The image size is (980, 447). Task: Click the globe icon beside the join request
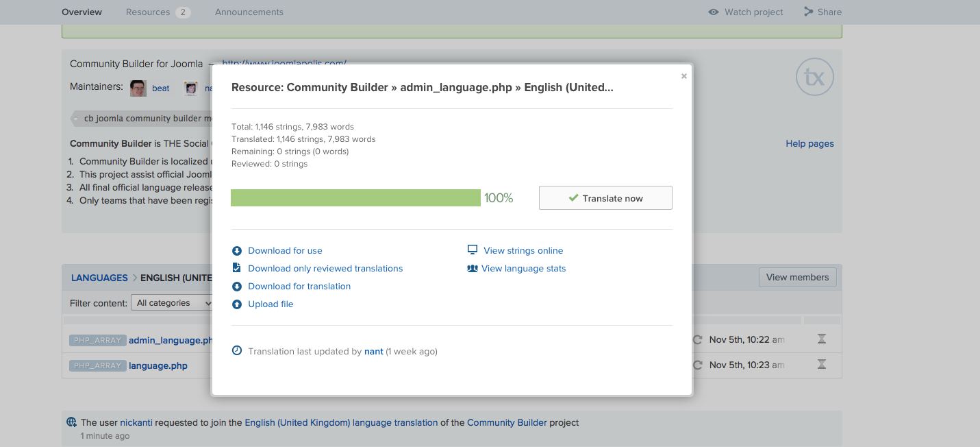coord(71,422)
